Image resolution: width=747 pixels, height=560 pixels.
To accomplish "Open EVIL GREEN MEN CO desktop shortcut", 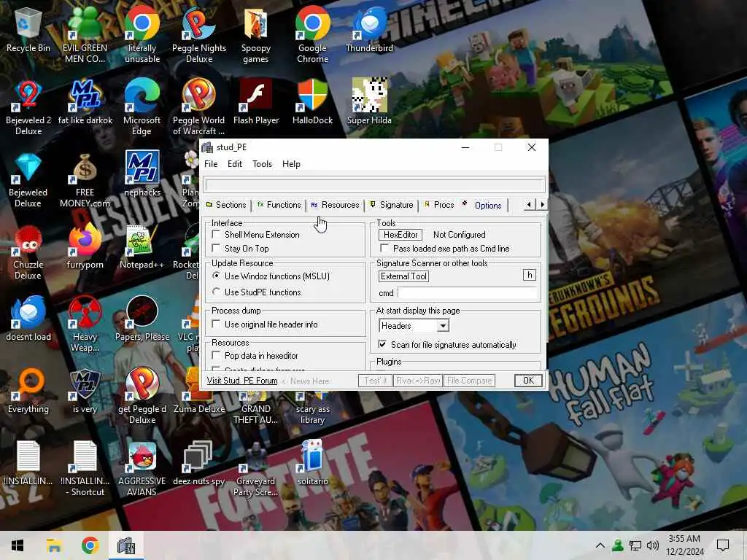I will click(x=85, y=34).
